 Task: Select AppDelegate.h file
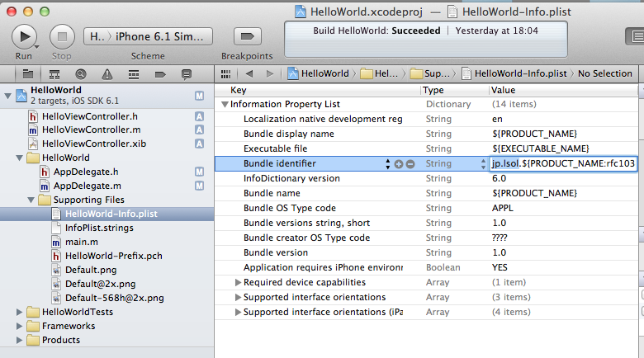tap(85, 172)
